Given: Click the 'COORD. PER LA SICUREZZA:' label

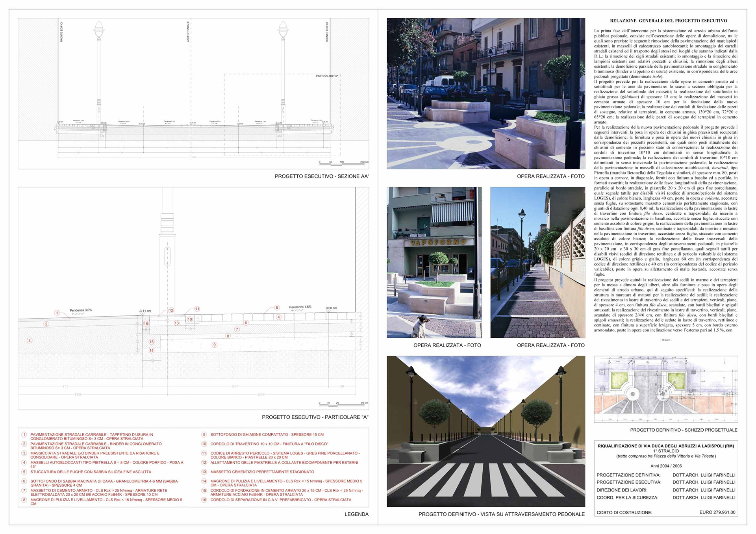Looking at the screenshot, I should click(627, 498).
